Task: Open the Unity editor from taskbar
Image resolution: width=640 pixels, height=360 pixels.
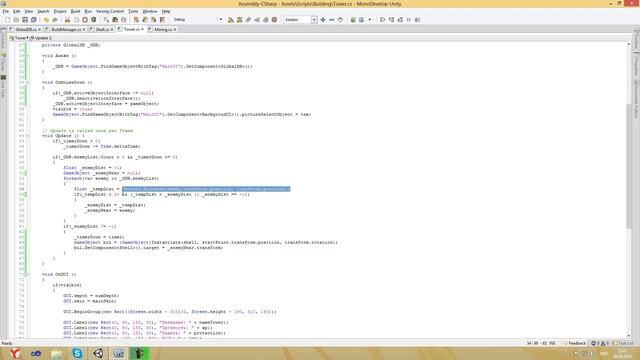Action: pyautogui.click(x=98, y=353)
